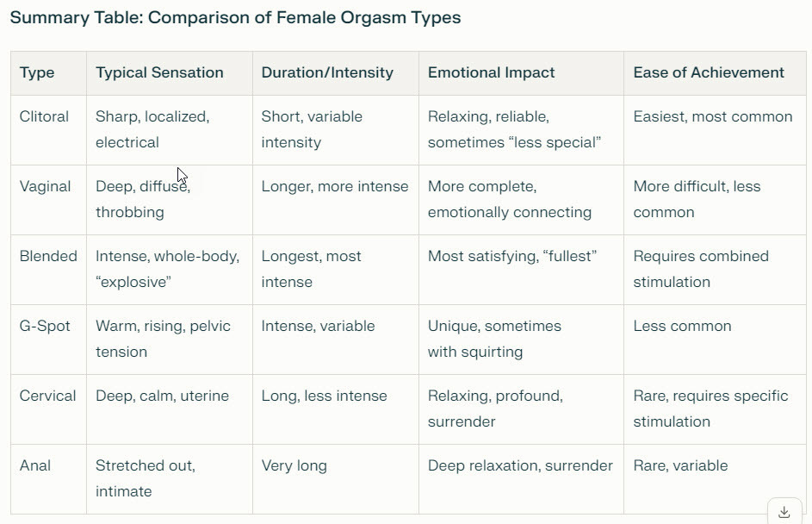Click the Ease of Achievement header

(709, 72)
